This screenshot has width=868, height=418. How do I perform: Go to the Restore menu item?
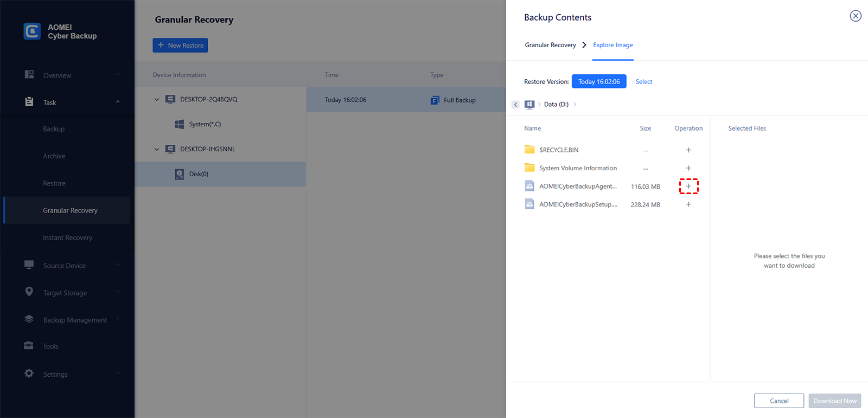54,183
